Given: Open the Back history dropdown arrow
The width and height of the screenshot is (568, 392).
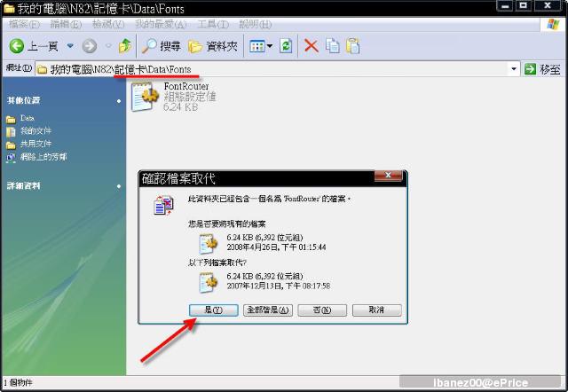Looking at the screenshot, I should click(70, 46).
